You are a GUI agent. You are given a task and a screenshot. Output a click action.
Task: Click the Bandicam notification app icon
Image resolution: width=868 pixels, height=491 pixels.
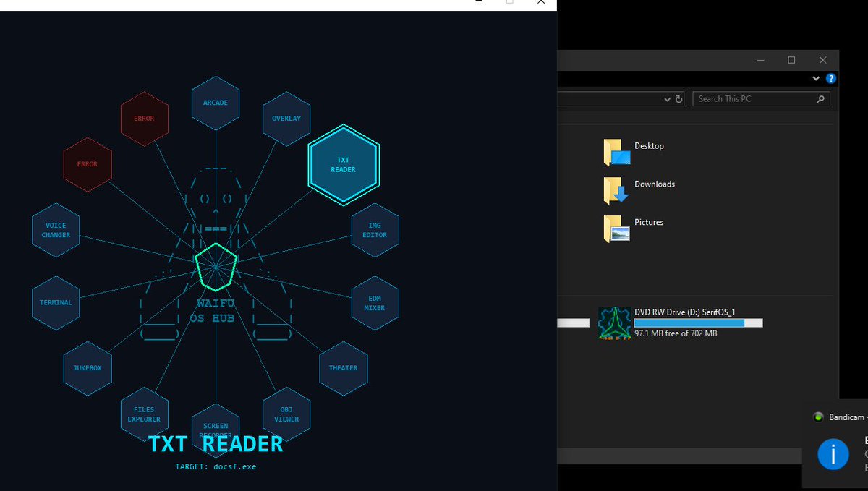point(818,417)
